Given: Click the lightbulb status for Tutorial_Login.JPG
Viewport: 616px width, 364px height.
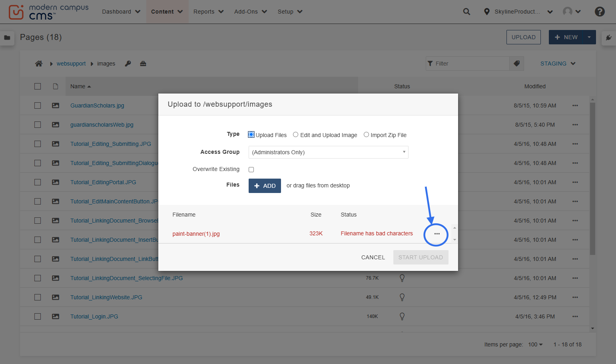Looking at the screenshot, I should point(402,316).
